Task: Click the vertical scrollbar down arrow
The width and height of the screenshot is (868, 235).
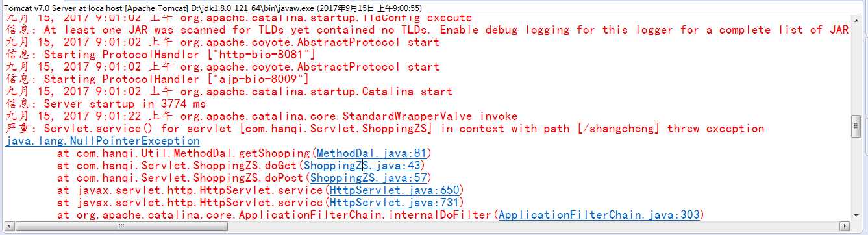Action: coord(858,215)
